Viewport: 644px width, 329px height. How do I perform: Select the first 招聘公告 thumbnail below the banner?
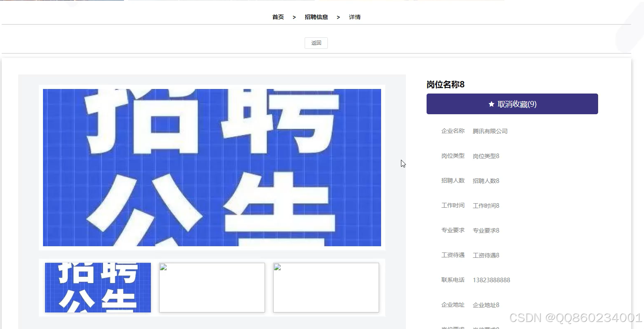98,287
